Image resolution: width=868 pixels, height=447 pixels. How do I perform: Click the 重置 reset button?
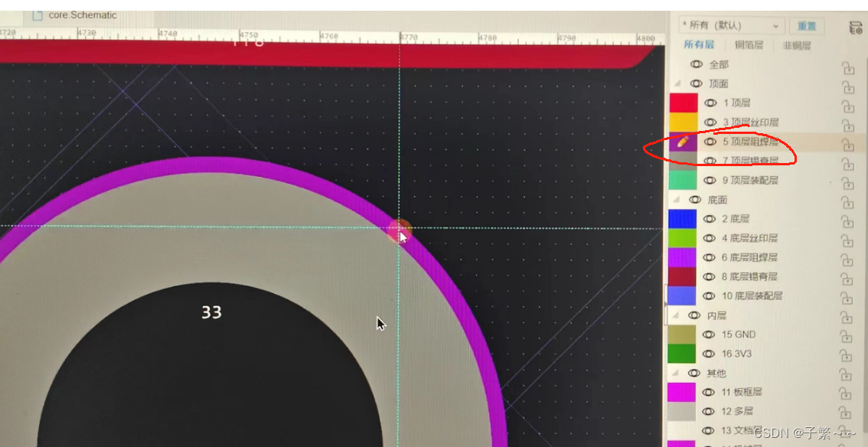807,26
